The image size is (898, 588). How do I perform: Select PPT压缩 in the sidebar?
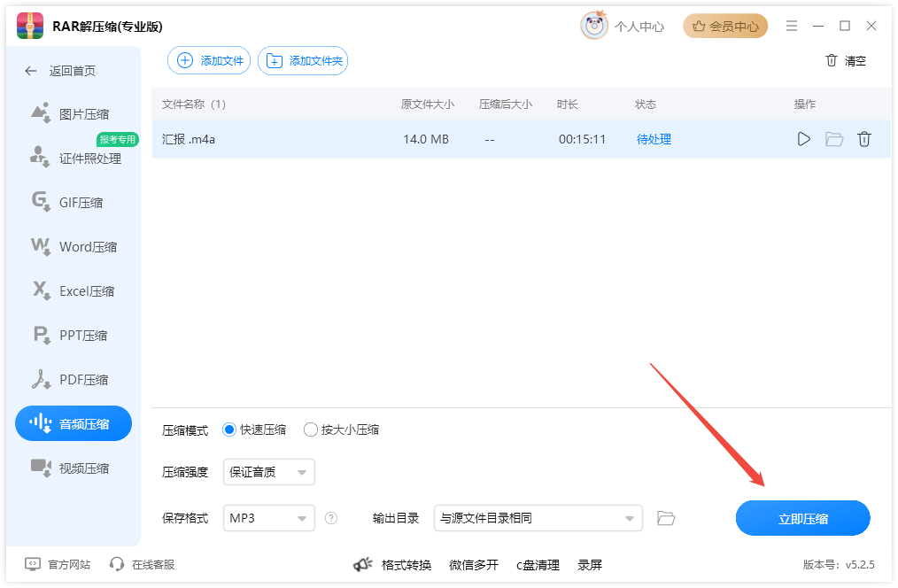pyautogui.click(x=74, y=335)
